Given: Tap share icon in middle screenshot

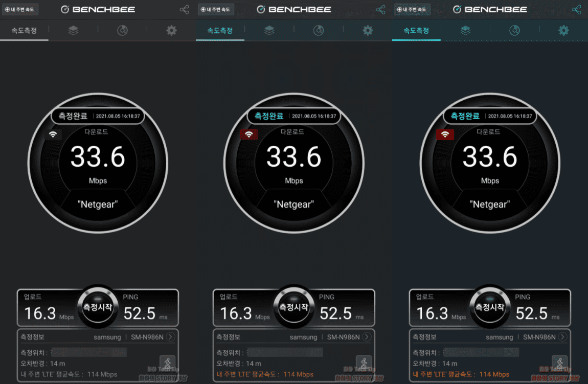Looking at the screenshot, I should (380, 9).
